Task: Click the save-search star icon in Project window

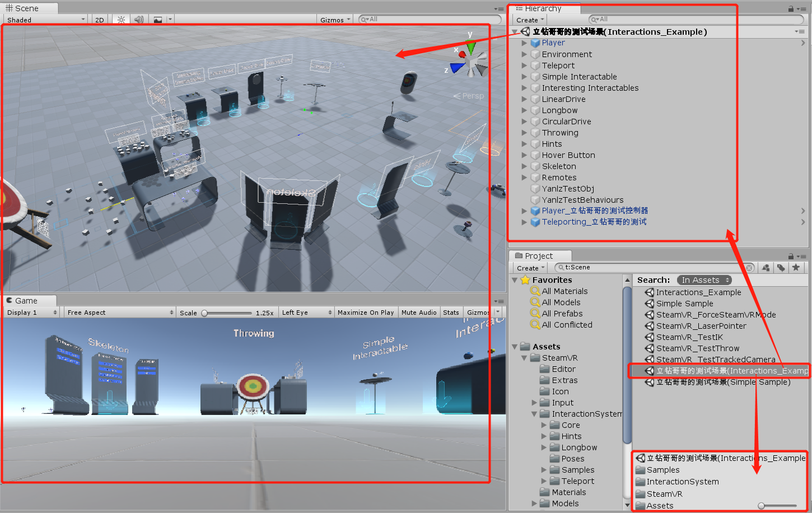Action: click(796, 268)
